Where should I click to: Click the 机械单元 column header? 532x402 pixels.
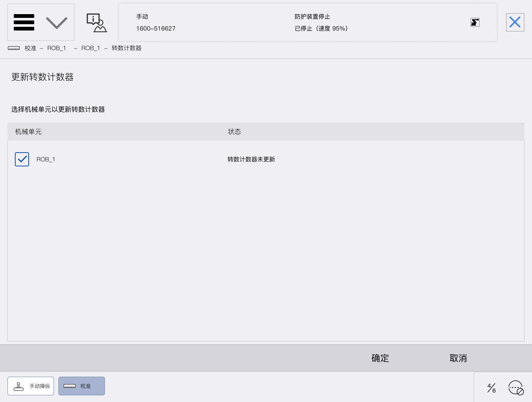pos(28,132)
